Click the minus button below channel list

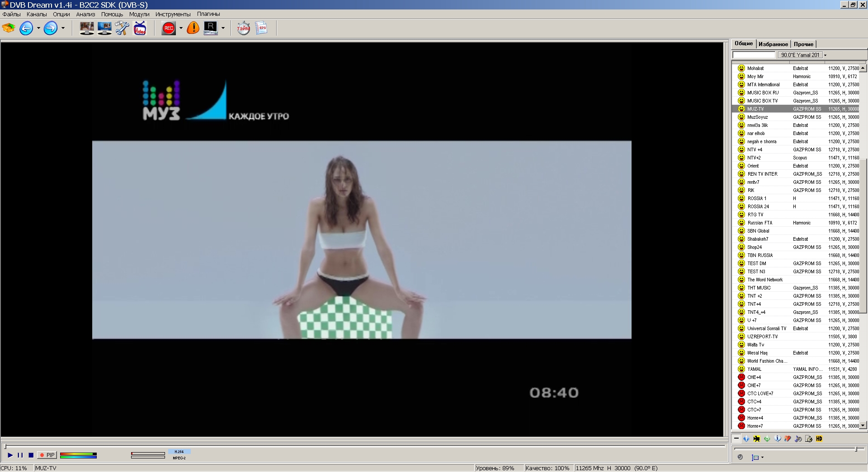coord(736,438)
